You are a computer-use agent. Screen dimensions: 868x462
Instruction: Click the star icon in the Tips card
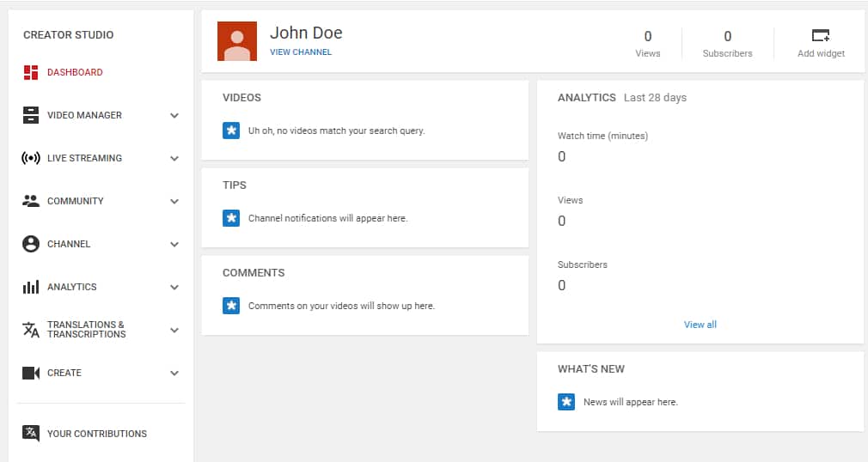tap(231, 218)
